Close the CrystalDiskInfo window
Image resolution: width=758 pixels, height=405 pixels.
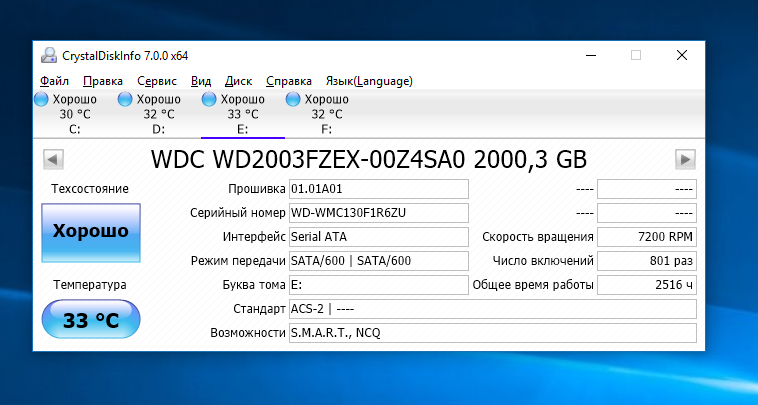pyautogui.click(x=682, y=56)
